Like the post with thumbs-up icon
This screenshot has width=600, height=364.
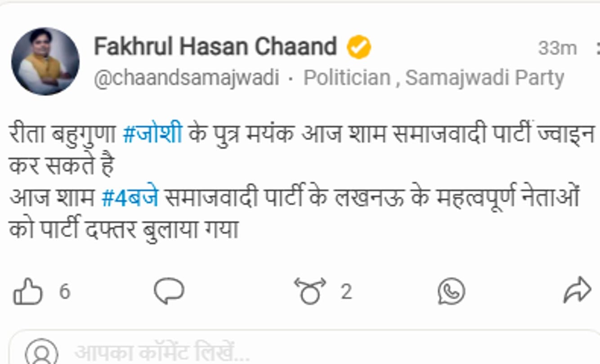coord(28,292)
